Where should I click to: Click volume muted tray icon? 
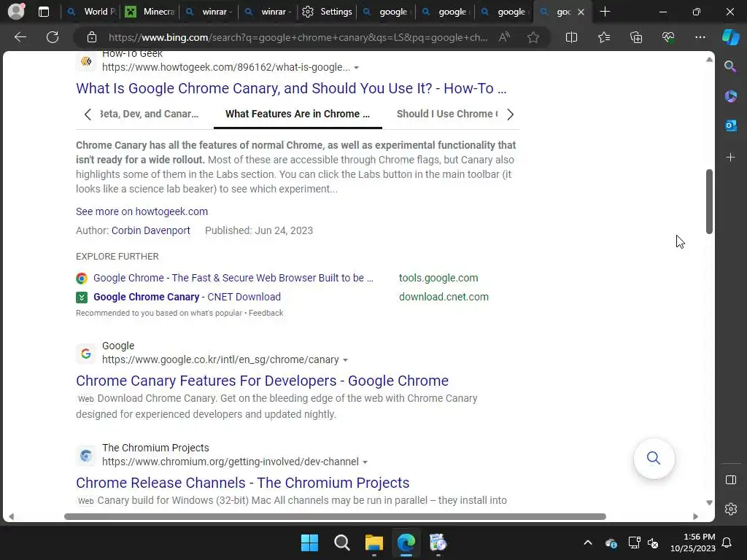tap(653, 542)
